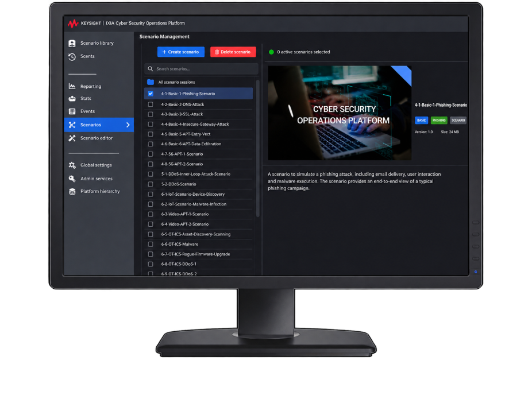Check the 4-8-5G-APT-2-Scenario checkbox
532x399 pixels.
tap(151, 164)
